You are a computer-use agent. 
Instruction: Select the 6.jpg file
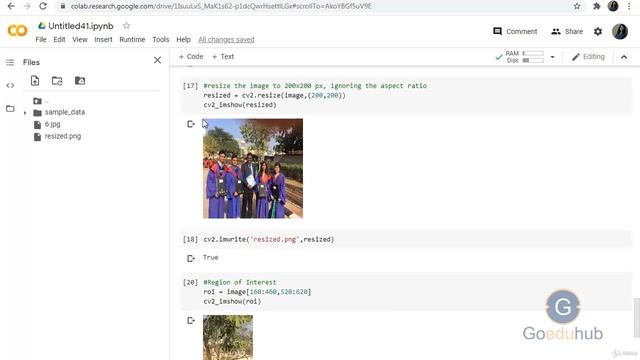coord(52,124)
